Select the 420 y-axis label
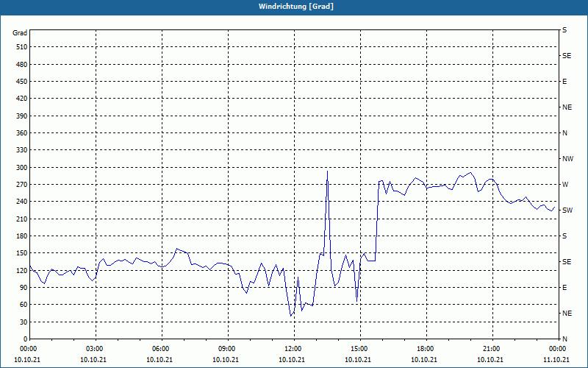This screenshot has height=368, width=588. tap(21, 99)
